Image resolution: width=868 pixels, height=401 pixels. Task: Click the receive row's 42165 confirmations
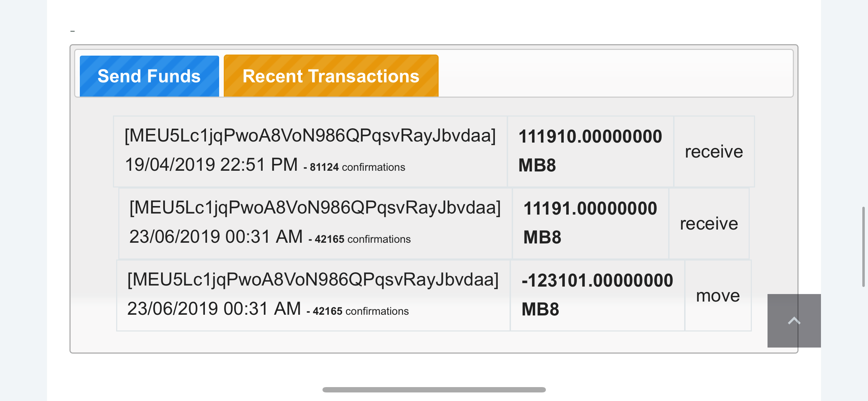click(363, 239)
